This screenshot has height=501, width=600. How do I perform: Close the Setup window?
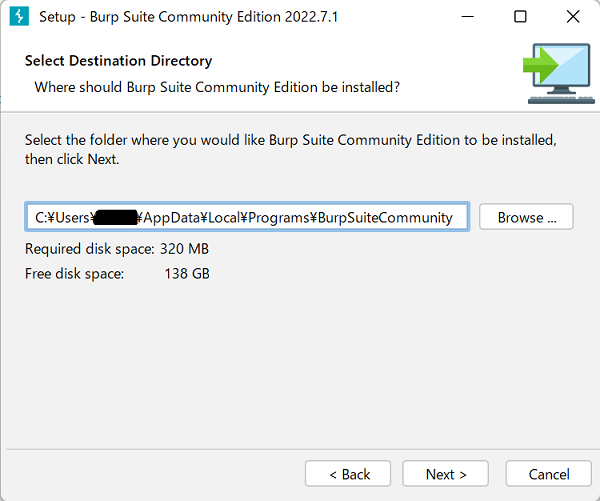tap(573, 16)
